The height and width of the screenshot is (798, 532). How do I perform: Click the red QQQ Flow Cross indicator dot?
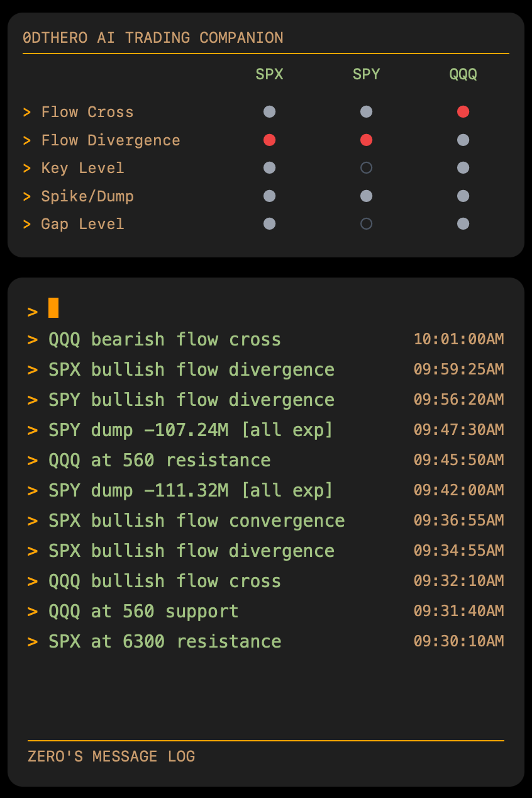pyautogui.click(x=463, y=112)
